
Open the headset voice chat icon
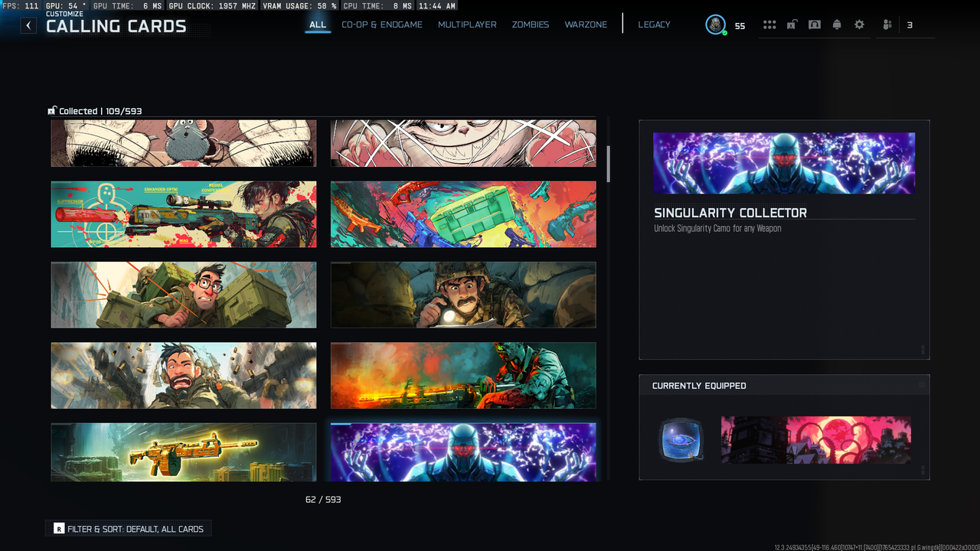(815, 24)
